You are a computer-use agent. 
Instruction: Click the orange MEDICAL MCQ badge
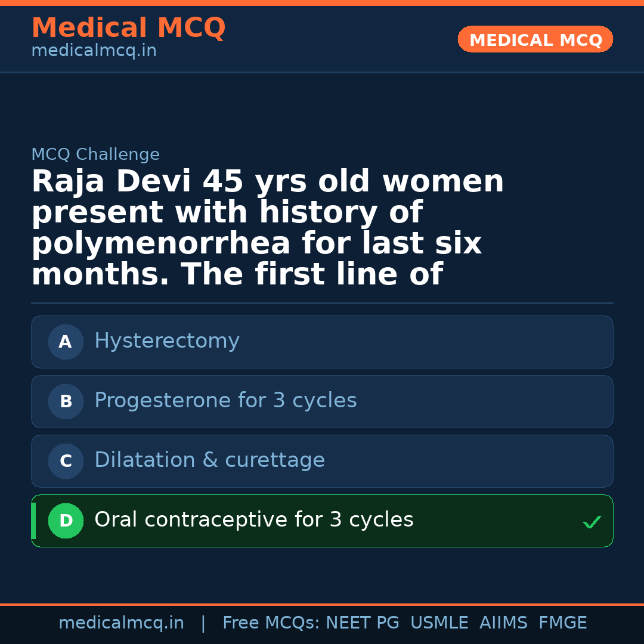(535, 40)
